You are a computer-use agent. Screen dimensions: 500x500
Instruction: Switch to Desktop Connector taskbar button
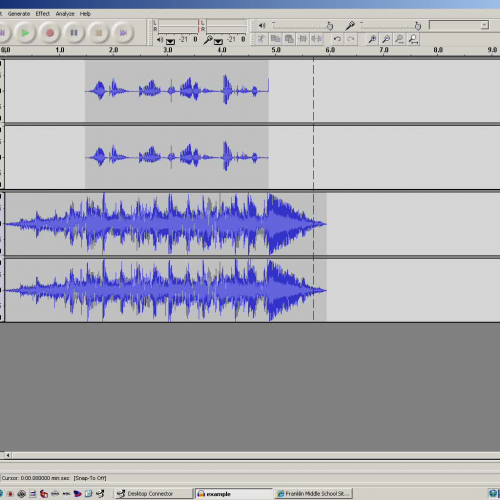tap(154, 494)
